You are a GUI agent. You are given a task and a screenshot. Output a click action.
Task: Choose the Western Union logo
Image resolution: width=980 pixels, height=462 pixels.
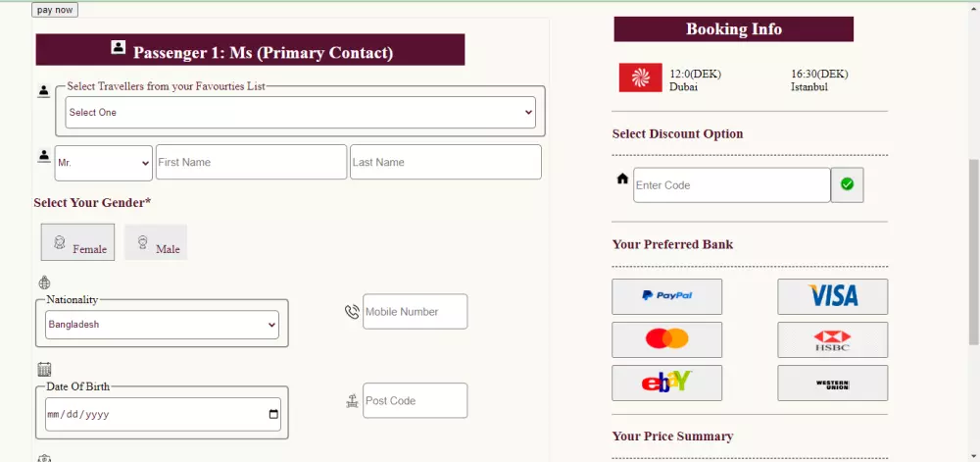coord(832,383)
